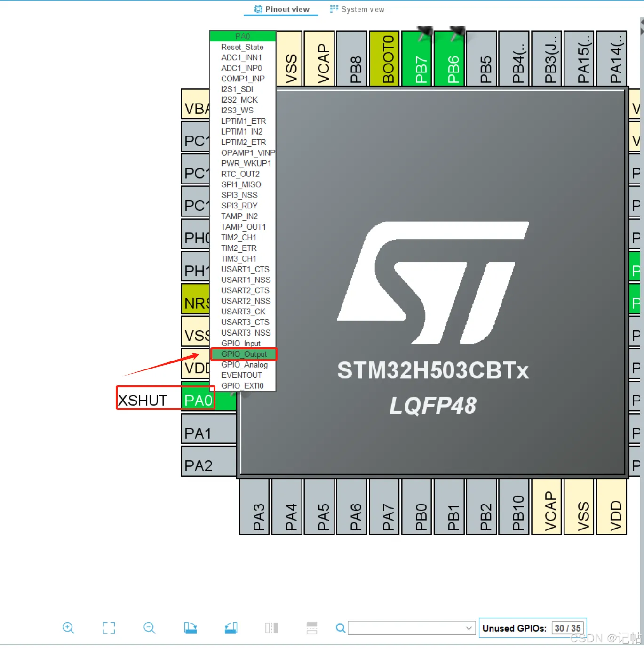Select ADC1_INN1 from the pin menu

(242, 57)
